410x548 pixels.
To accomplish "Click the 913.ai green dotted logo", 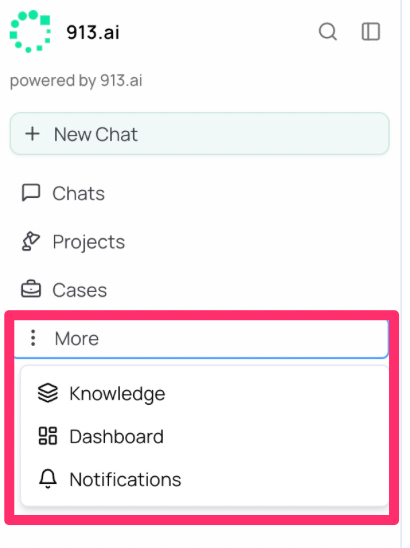I will coord(30,31).
